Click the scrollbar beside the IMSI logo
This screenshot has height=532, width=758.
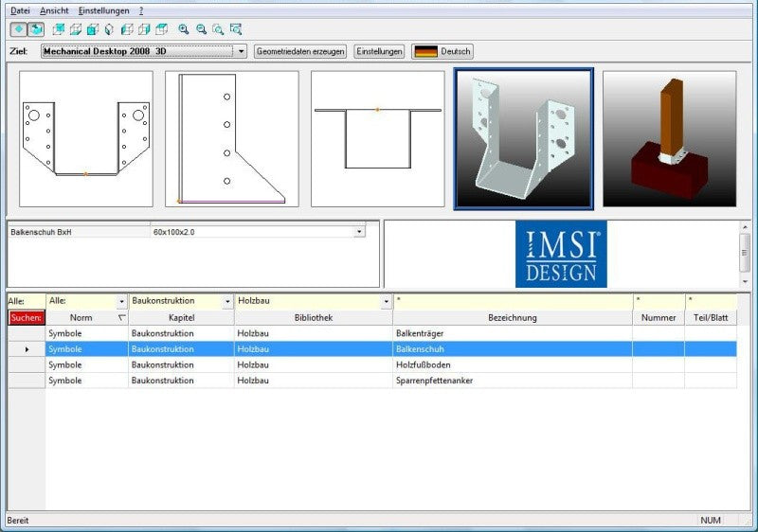(x=745, y=254)
